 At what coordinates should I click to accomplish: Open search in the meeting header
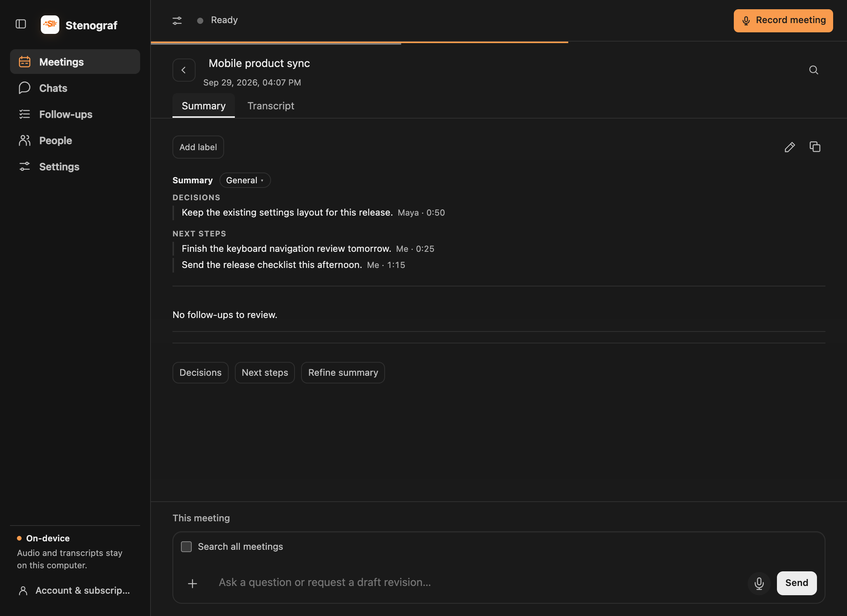pyautogui.click(x=814, y=70)
